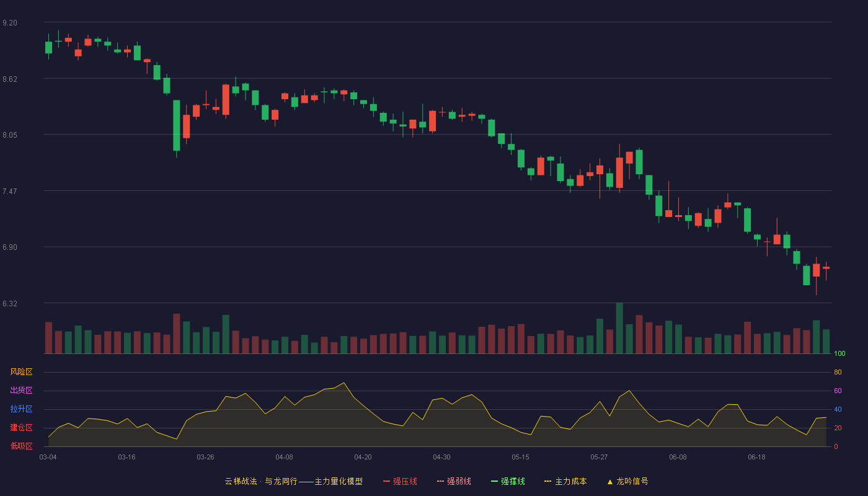
Task: Select the last red candlestick on the right
Action: 826,268
